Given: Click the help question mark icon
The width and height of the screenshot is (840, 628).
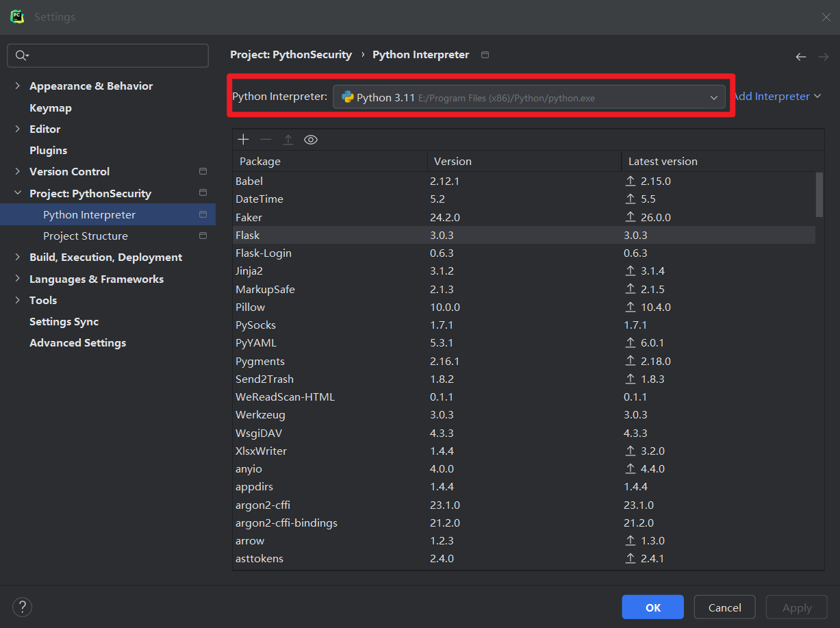Looking at the screenshot, I should coord(22,607).
